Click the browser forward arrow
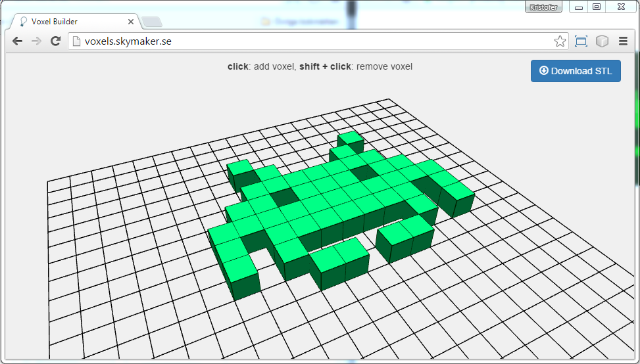This screenshot has width=640, height=364. [36, 41]
